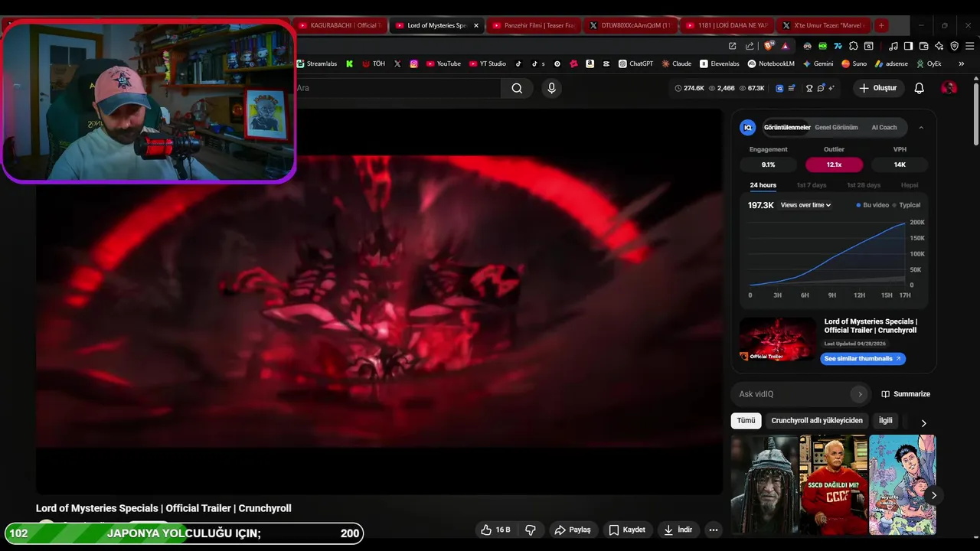The height and width of the screenshot is (551, 980).
Task: Open the YT Studio bookmark
Action: [x=488, y=64]
